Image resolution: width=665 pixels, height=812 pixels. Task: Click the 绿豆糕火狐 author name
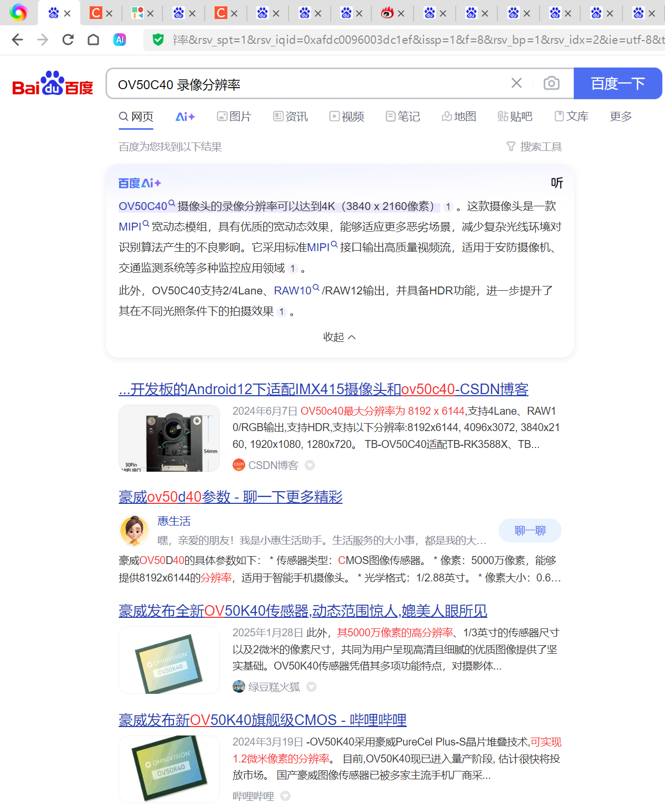[x=274, y=687]
